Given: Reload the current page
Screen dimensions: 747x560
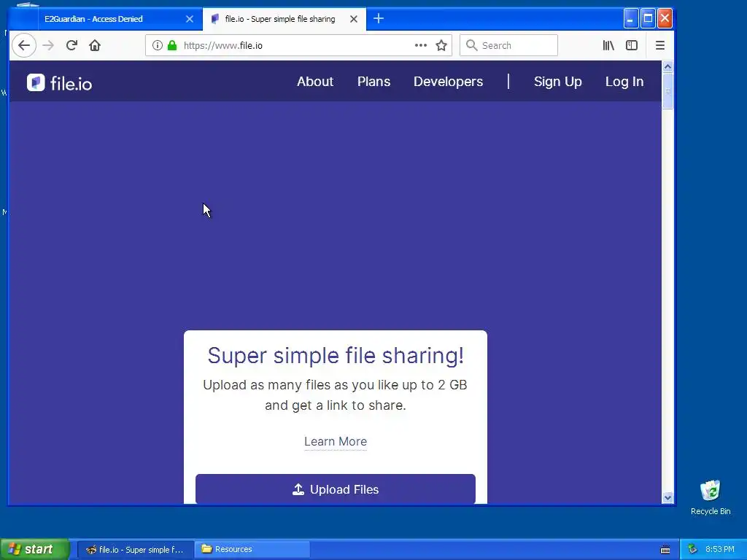Looking at the screenshot, I should (x=71, y=45).
